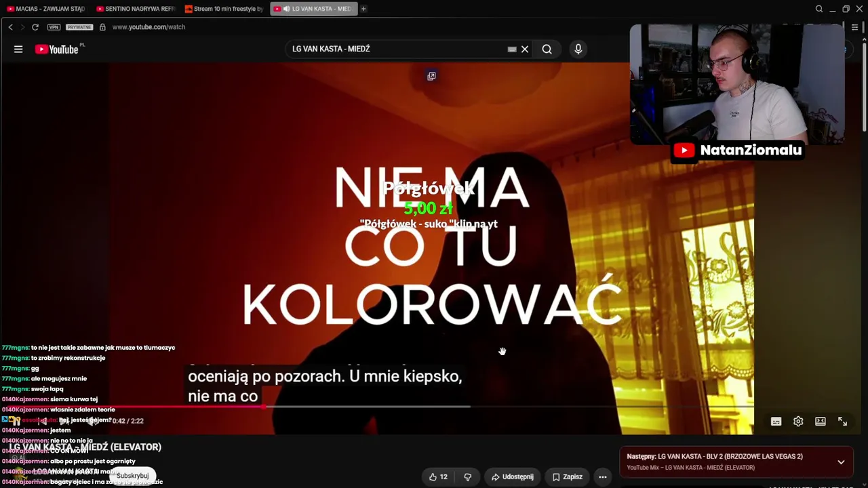Image resolution: width=868 pixels, height=488 pixels.
Task: Click the video title LG VAN KASTA - MIEDŹ (ELEVATOR)
Action: point(85,447)
